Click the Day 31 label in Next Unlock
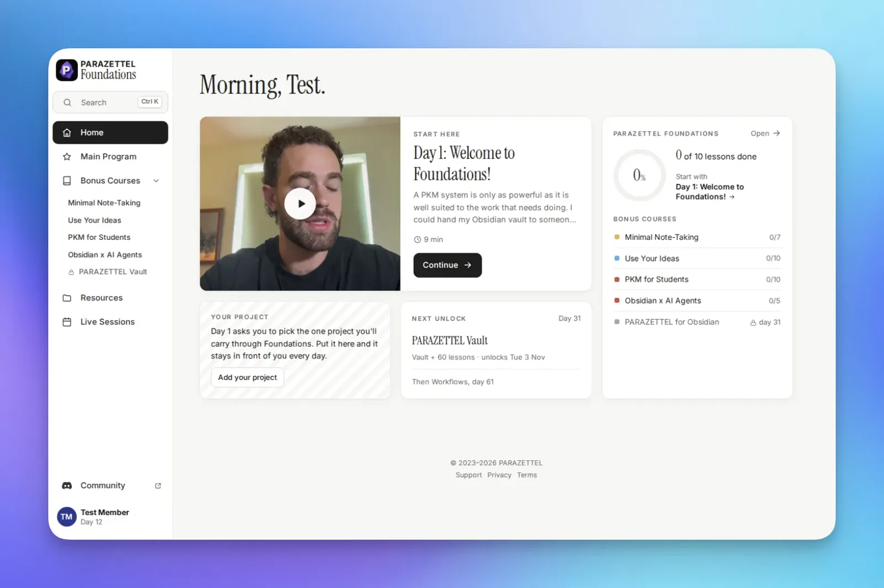The width and height of the screenshot is (884, 588). click(570, 318)
